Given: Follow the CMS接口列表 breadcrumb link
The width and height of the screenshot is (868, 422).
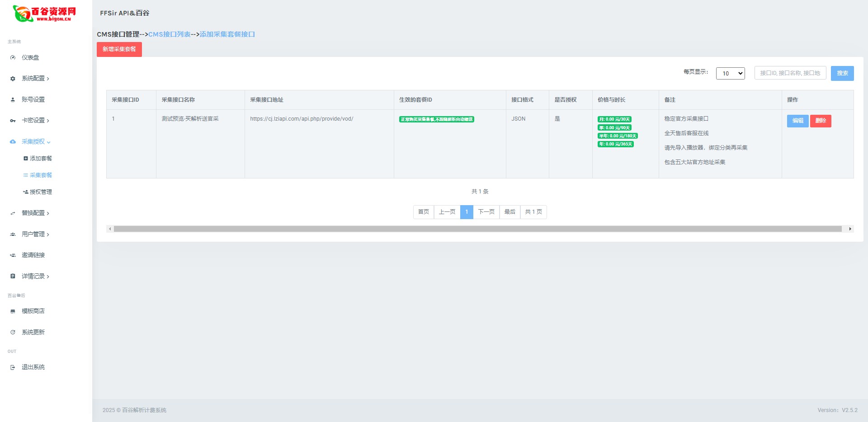Looking at the screenshot, I should click(170, 34).
